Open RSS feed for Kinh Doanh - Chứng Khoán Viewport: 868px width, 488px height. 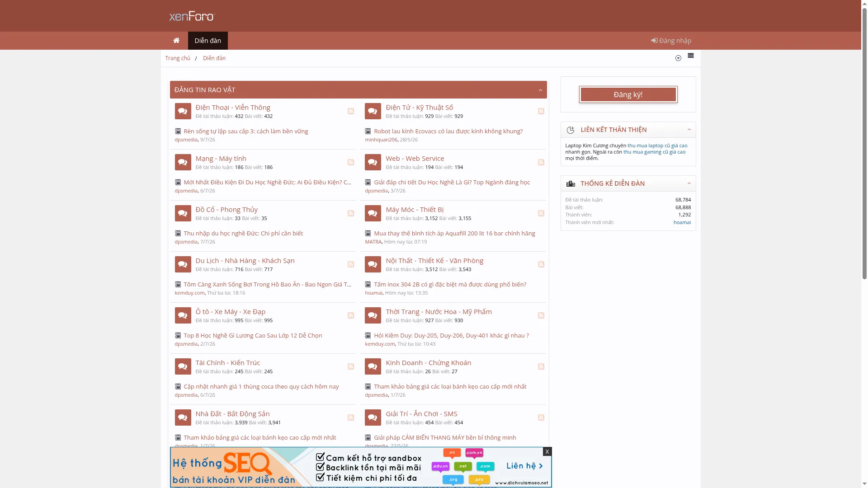point(541,366)
